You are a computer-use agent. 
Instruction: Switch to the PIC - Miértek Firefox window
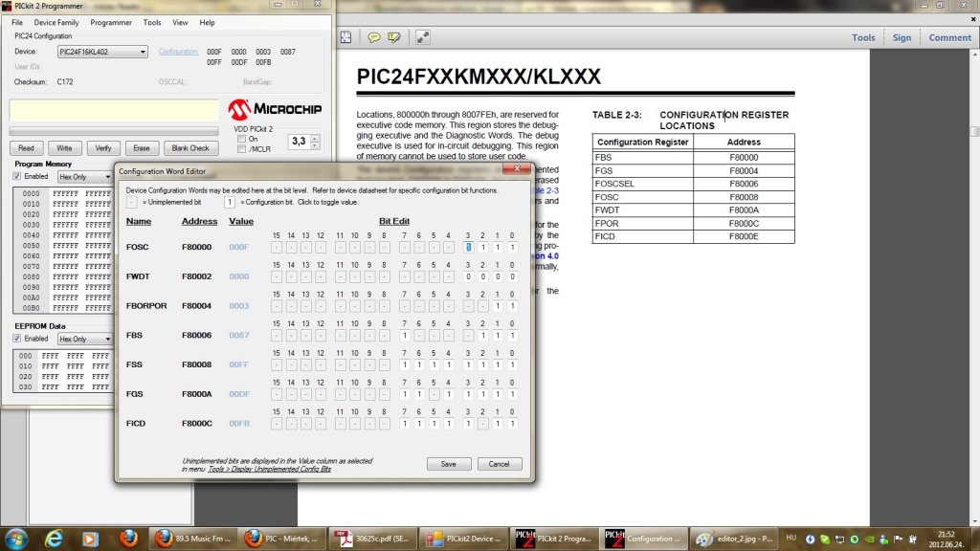click(283, 539)
